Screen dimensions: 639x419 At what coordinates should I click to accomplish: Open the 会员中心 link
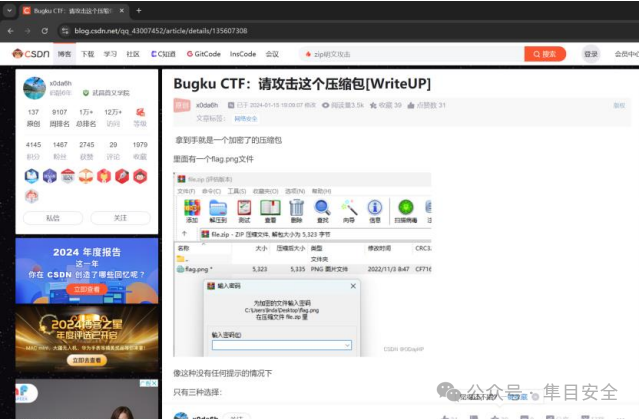click(x=626, y=54)
